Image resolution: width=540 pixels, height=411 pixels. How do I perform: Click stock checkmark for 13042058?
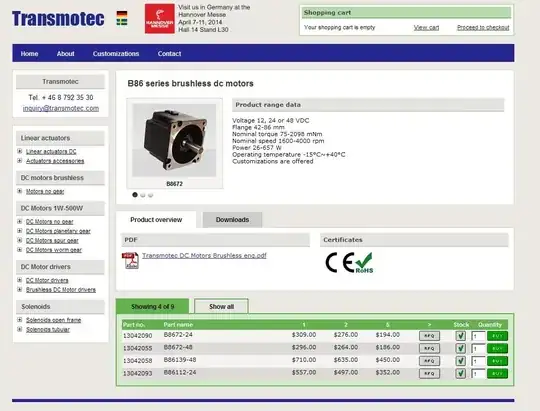(460, 361)
